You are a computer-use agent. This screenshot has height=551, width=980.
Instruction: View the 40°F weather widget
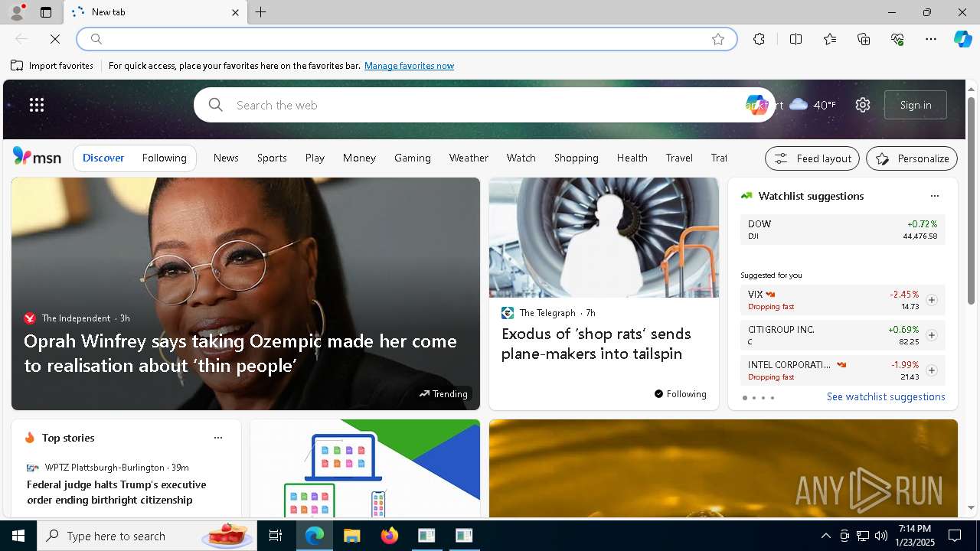click(x=812, y=105)
